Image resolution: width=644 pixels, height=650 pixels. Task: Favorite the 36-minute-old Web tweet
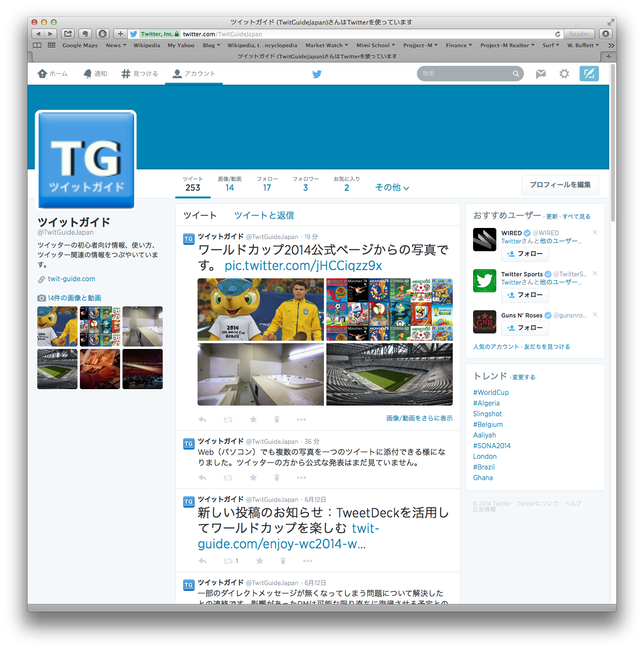253,478
